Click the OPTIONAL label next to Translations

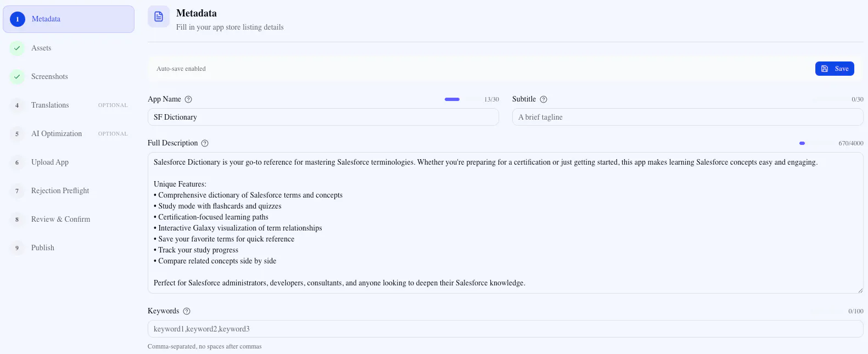click(x=113, y=105)
